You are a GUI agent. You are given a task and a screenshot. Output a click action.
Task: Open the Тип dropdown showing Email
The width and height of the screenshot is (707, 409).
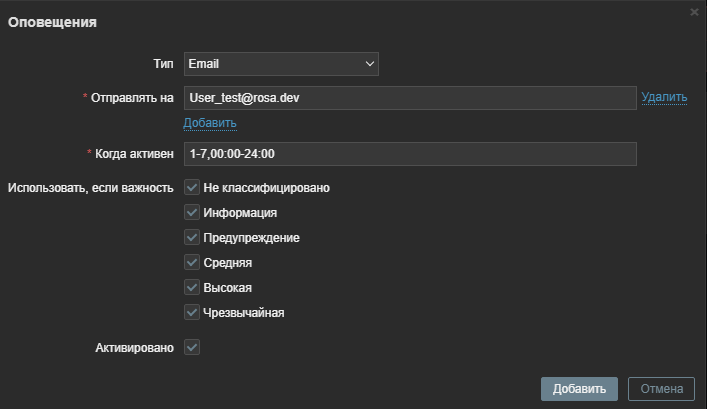coord(281,64)
